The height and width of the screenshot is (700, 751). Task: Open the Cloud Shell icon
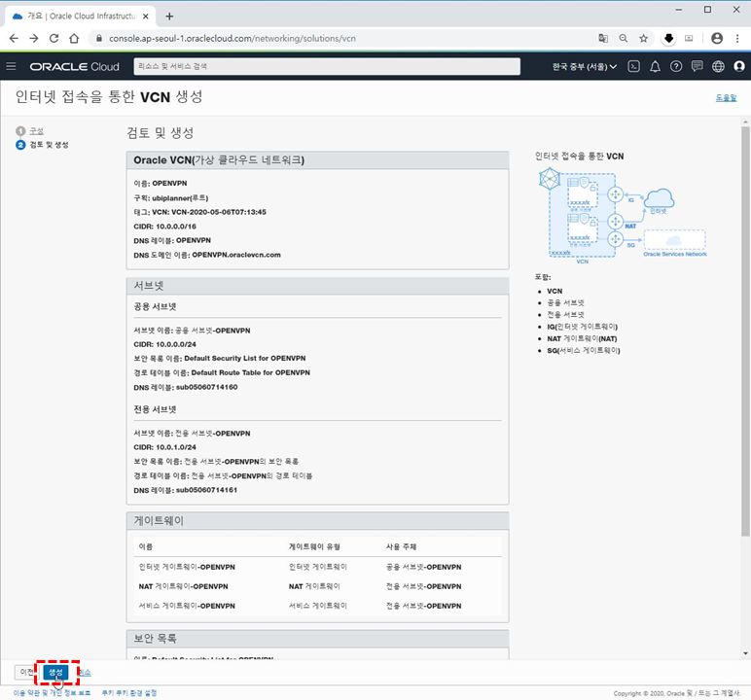(x=633, y=66)
